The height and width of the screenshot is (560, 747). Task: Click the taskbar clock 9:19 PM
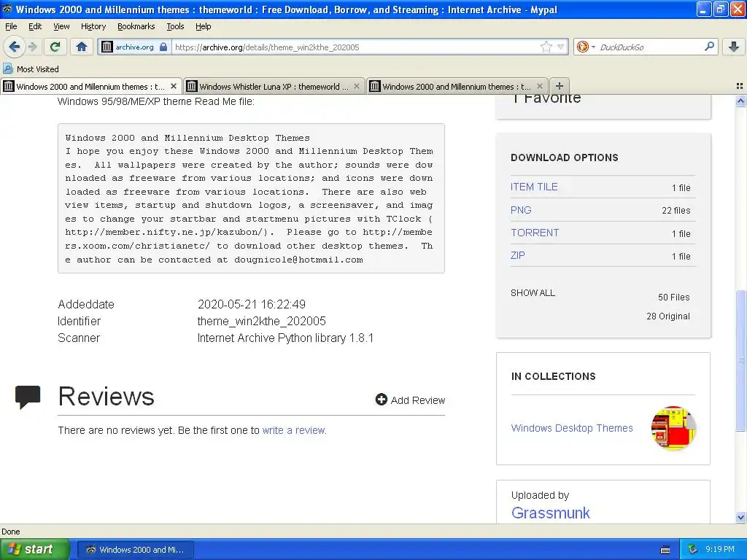(720, 550)
